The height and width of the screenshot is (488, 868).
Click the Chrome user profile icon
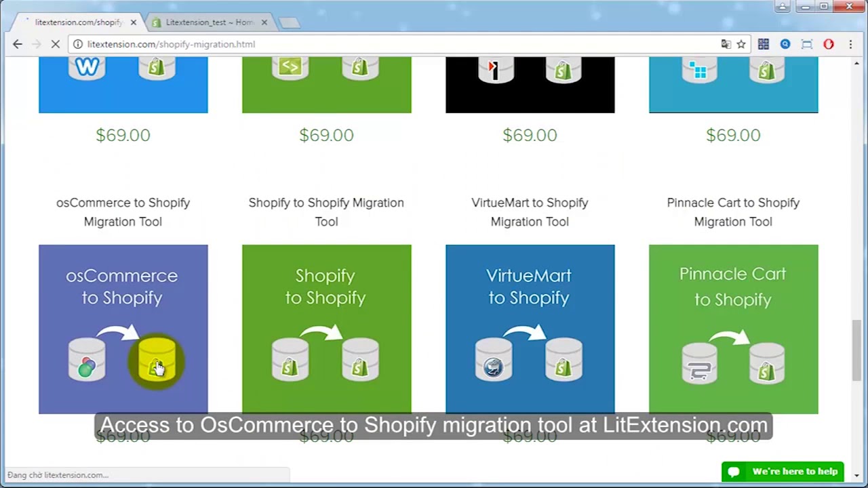pyautogui.click(x=783, y=7)
